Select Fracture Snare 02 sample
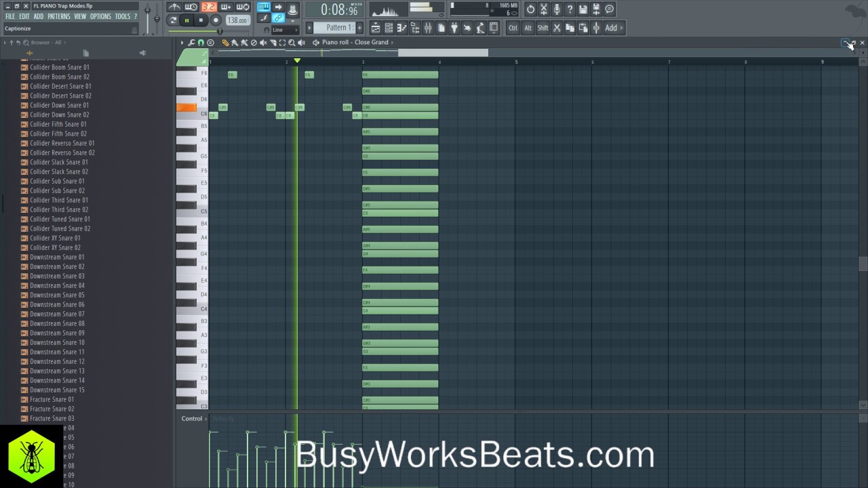The image size is (868, 488). pyautogui.click(x=52, y=409)
